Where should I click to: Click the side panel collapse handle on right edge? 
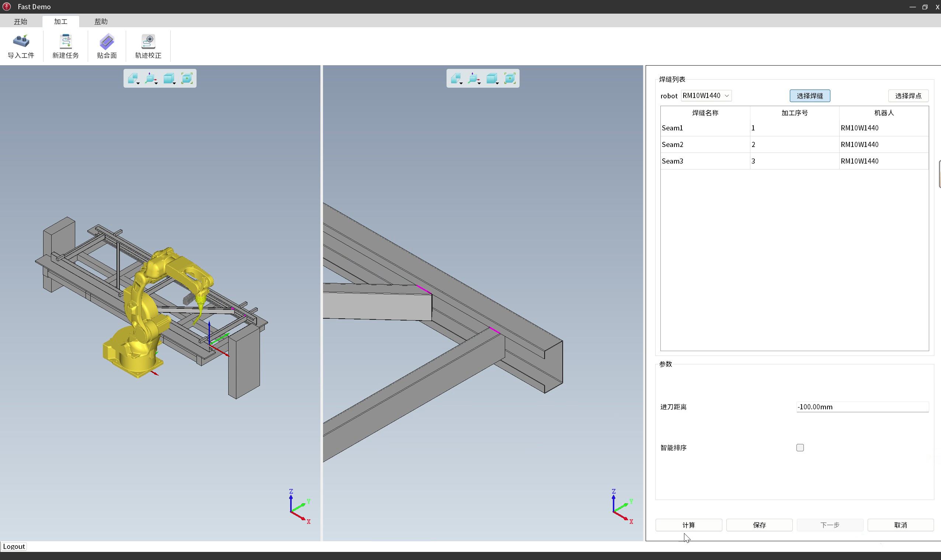940,174
